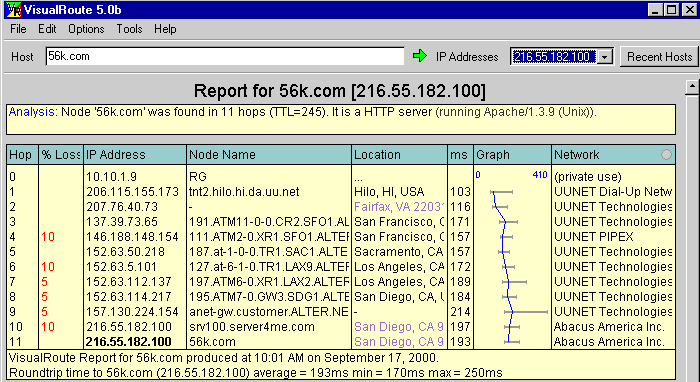Click network (private use)
Image resolution: width=700 pixels, height=382 pixels.
[x=588, y=177]
